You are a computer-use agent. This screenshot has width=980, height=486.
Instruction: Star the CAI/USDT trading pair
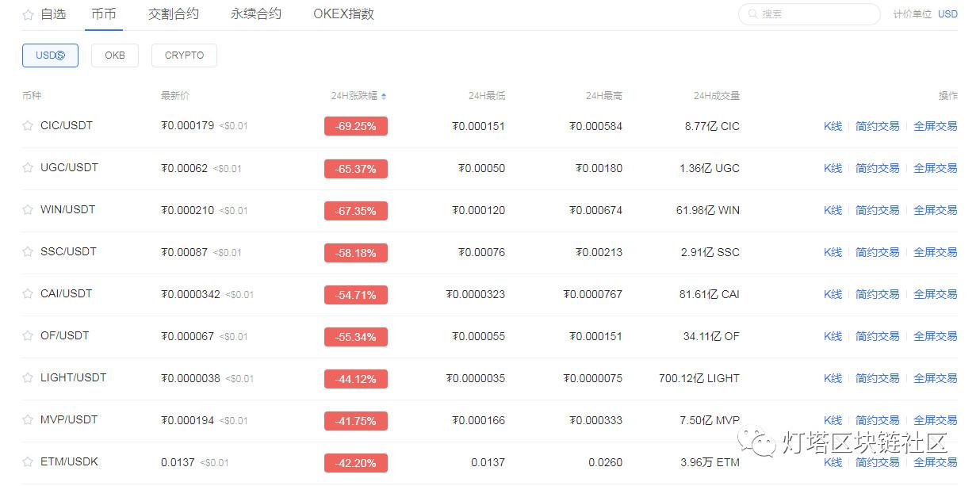click(x=28, y=293)
